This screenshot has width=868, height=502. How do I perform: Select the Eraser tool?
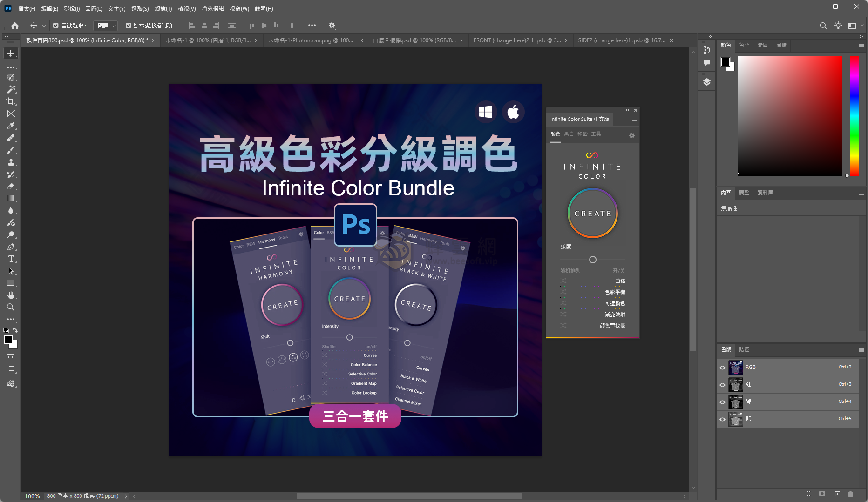pyautogui.click(x=11, y=186)
